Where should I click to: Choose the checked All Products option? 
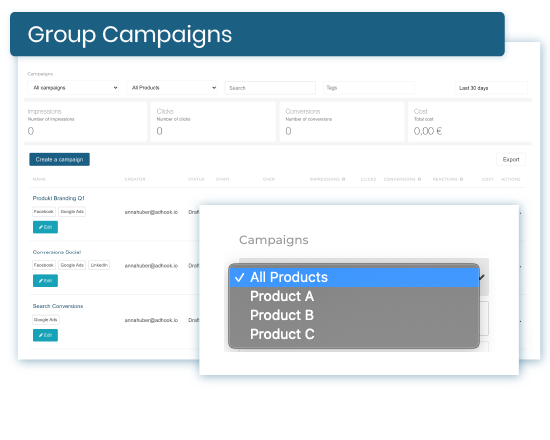point(354,277)
